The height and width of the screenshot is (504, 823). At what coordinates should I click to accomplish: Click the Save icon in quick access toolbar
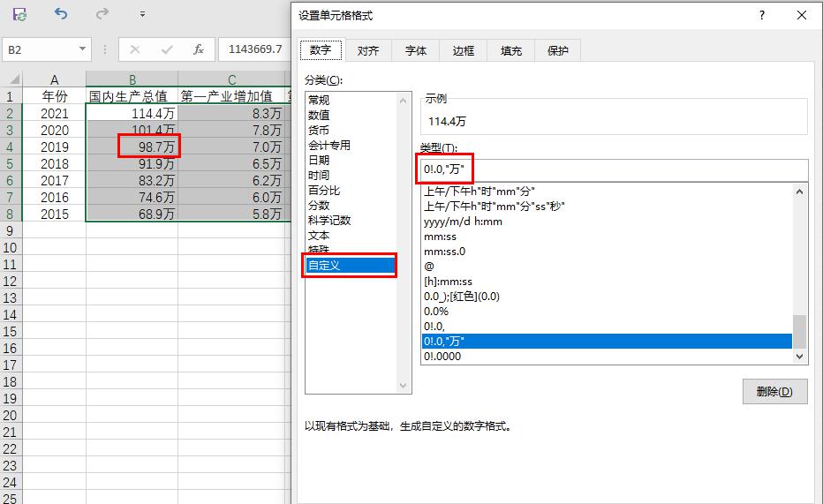click(x=20, y=14)
